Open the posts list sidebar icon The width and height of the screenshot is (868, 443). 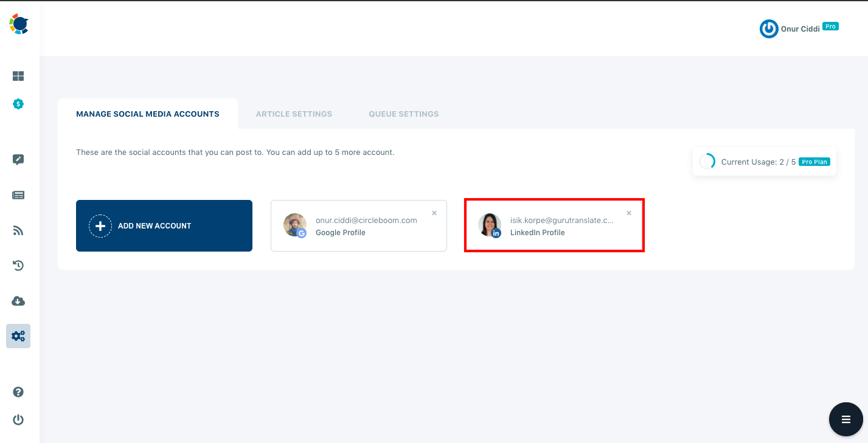tap(18, 194)
